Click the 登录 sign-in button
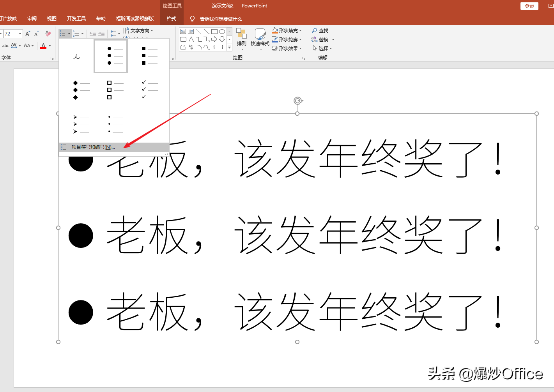The width and height of the screenshot is (554, 392). [529, 6]
